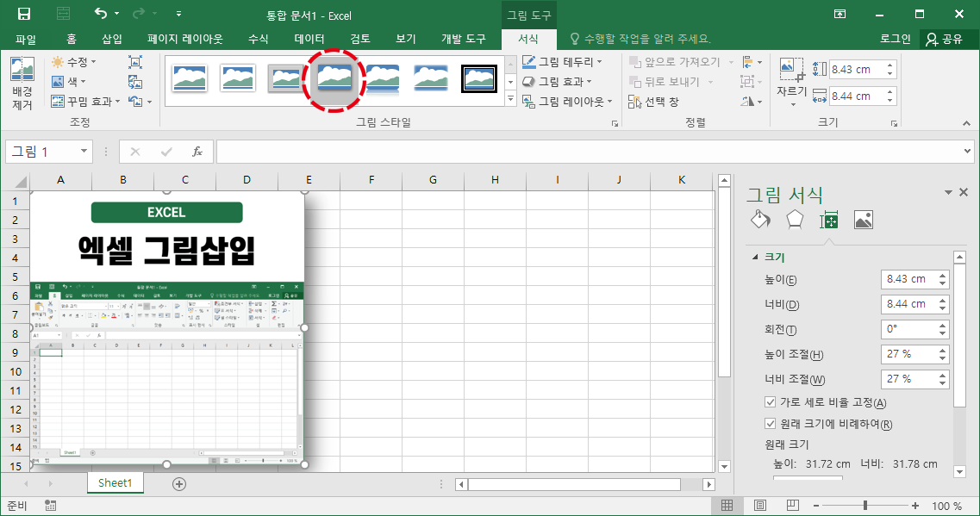The height and width of the screenshot is (516, 980).
Task: Apply the first picture style thumbnail in gallery
Action: tap(190, 78)
